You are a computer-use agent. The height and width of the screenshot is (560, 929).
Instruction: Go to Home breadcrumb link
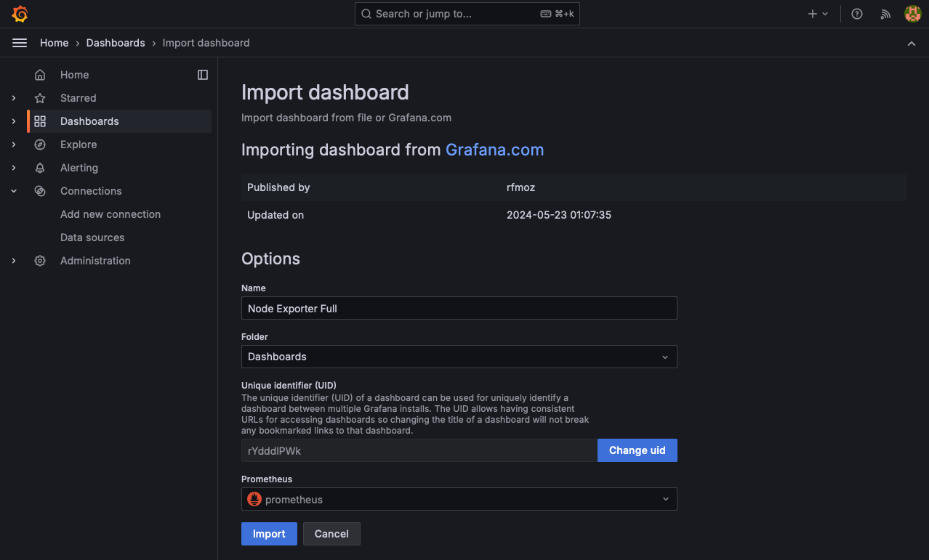pyautogui.click(x=55, y=43)
